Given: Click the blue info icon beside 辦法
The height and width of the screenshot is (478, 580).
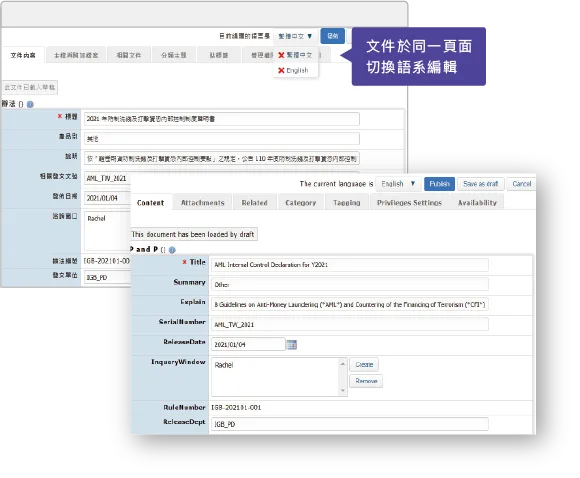Looking at the screenshot, I should pyautogui.click(x=30, y=104).
